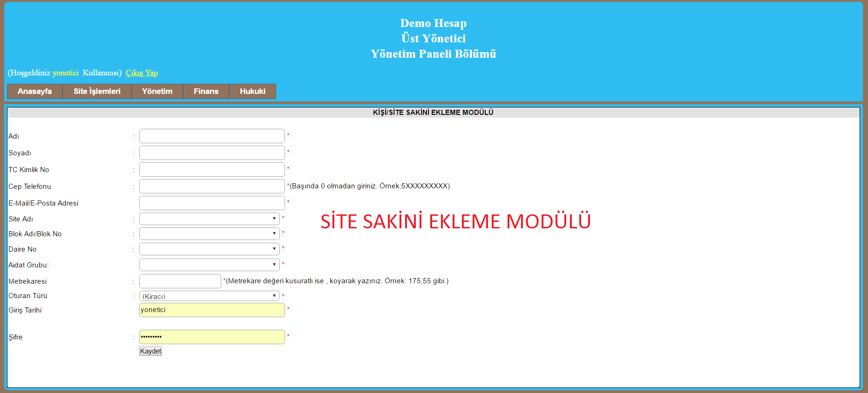This screenshot has width=868, height=393.
Task: Expand the Daire No dropdown
Action: click(209, 249)
